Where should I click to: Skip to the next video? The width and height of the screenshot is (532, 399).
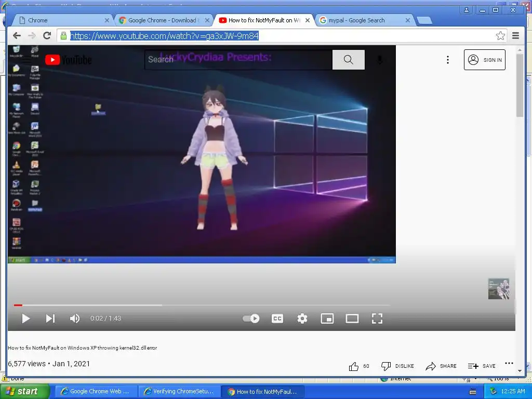click(50, 318)
